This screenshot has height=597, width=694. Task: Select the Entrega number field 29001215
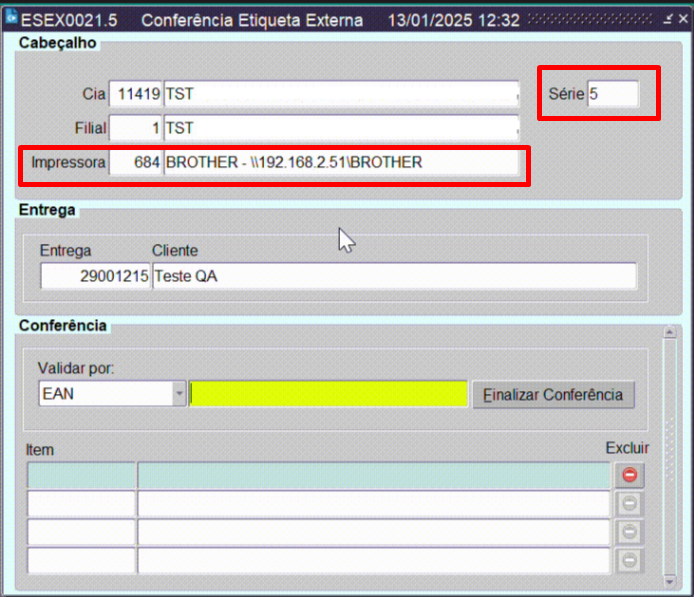point(95,277)
